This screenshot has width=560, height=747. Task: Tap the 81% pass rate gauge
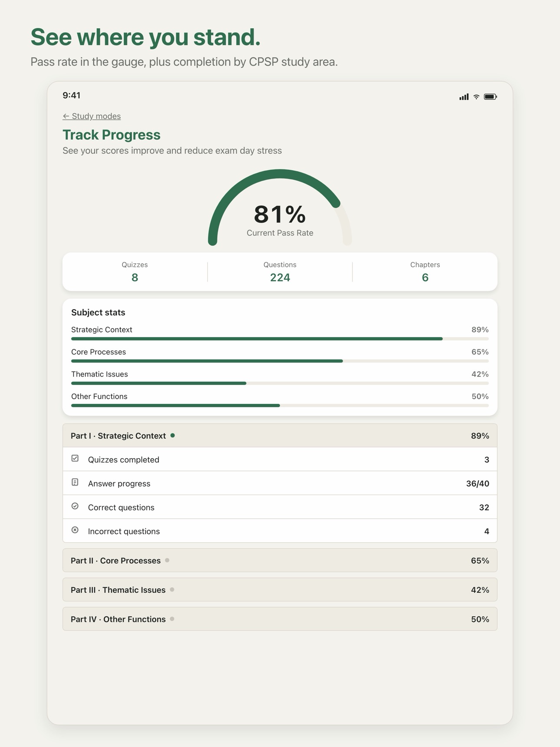click(x=280, y=208)
